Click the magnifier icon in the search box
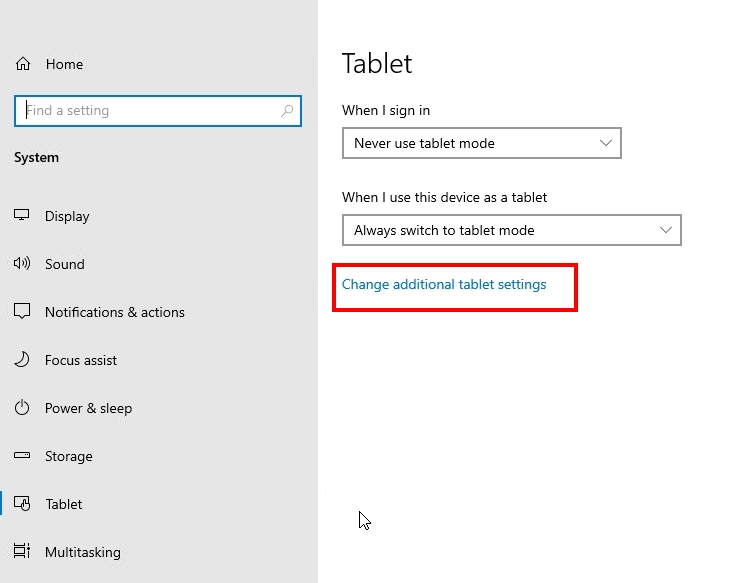The height and width of the screenshot is (583, 740). 287,110
